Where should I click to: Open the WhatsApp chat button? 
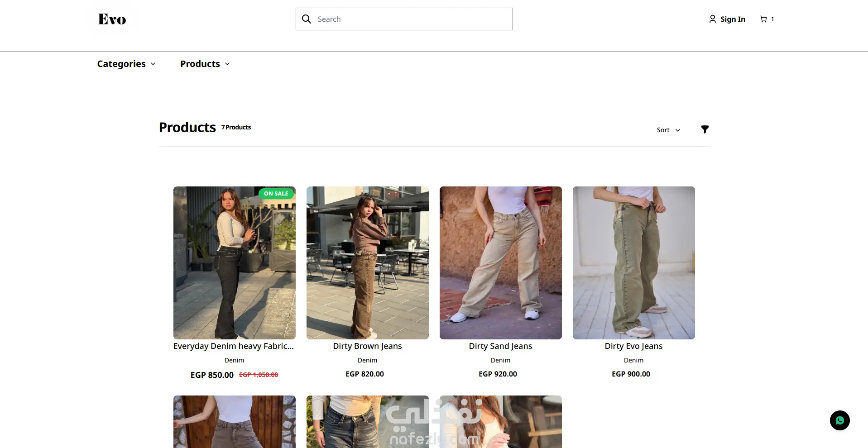[x=840, y=420]
